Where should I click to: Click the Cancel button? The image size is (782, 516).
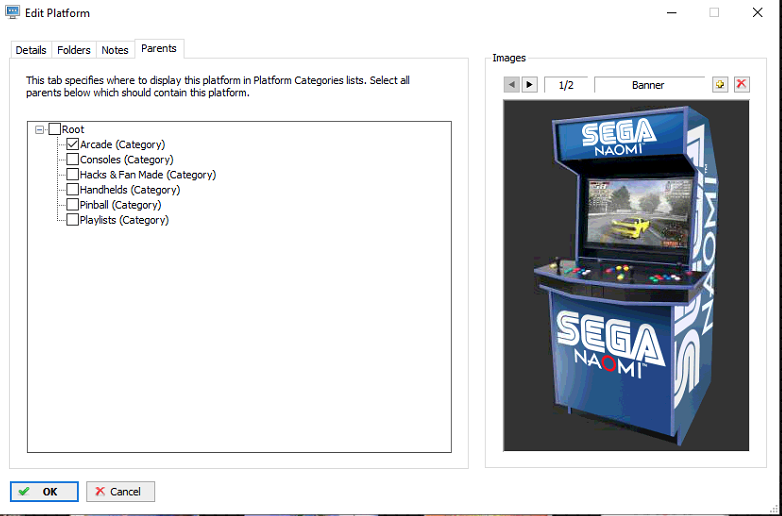pos(121,492)
